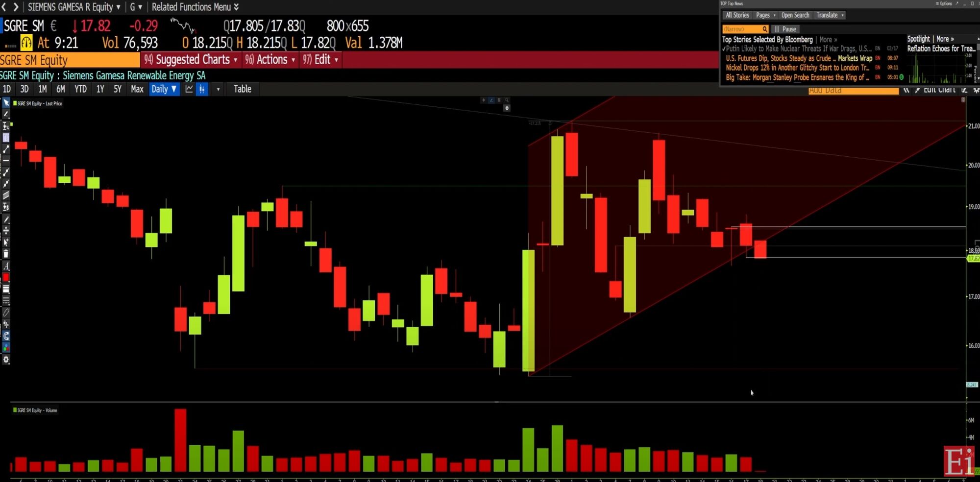Select the price difference measure tool
This screenshot has width=980, height=482.
[6, 207]
